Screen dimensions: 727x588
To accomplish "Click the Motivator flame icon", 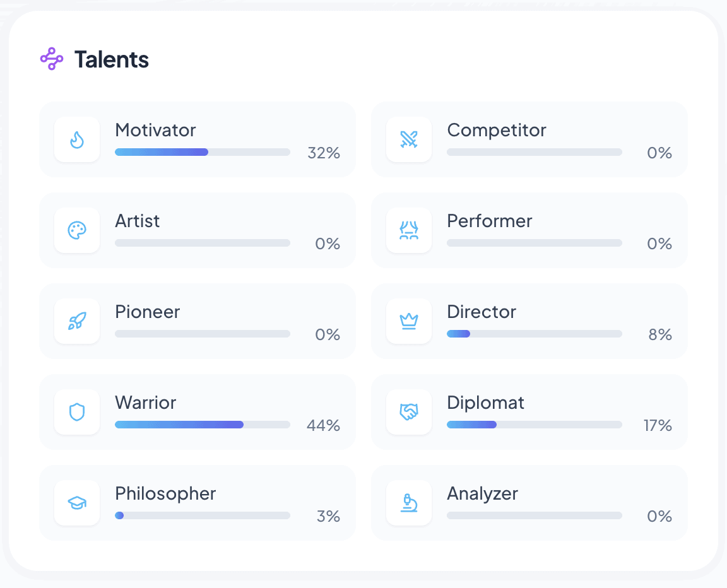I will [x=77, y=139].
